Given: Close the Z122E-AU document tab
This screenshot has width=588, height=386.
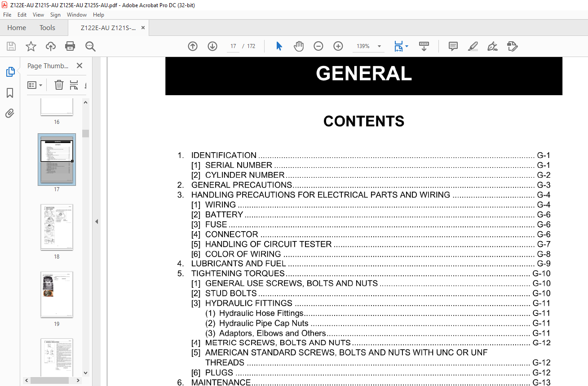Looking at the screenshot, I should click(x=143, y=28).
